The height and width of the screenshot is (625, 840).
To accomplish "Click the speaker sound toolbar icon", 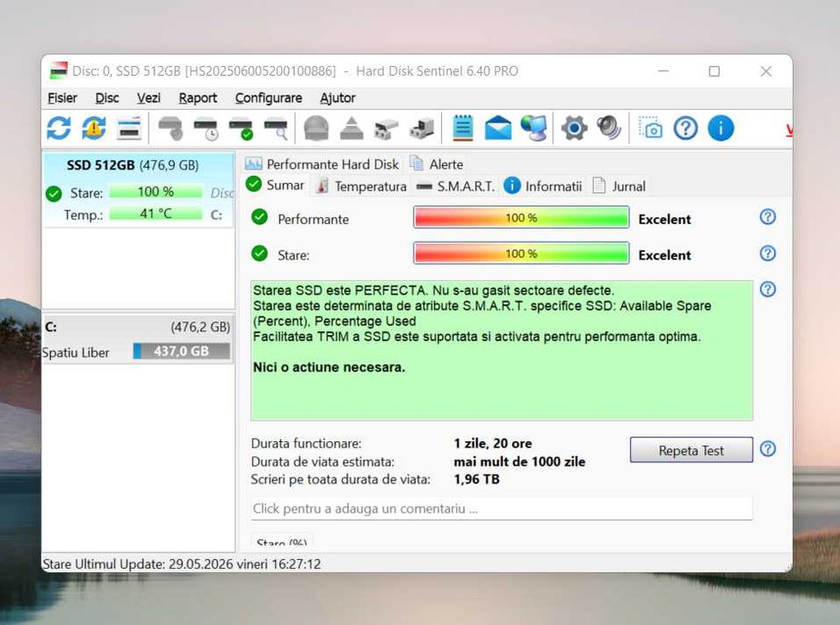I will 609,128.
